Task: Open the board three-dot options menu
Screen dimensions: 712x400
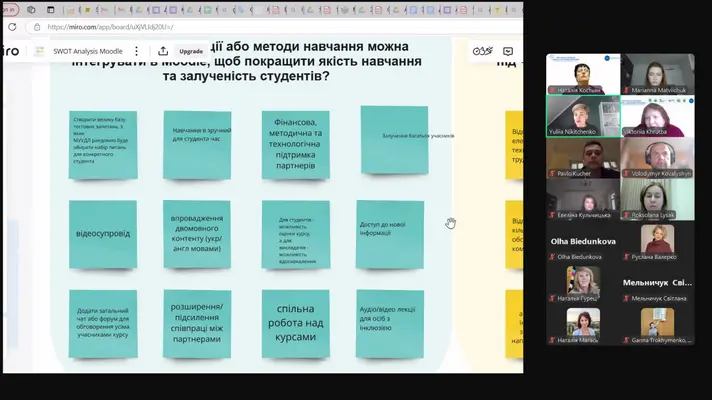Action: point(136,51)
